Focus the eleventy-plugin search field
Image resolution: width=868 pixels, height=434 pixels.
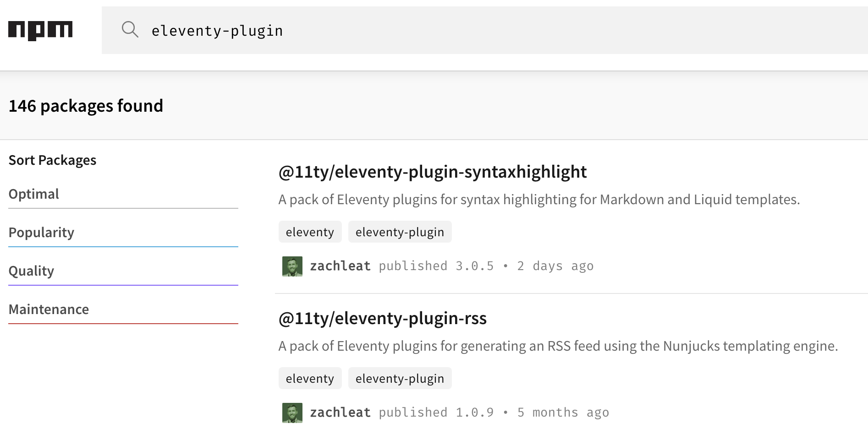tap(485, 30)
